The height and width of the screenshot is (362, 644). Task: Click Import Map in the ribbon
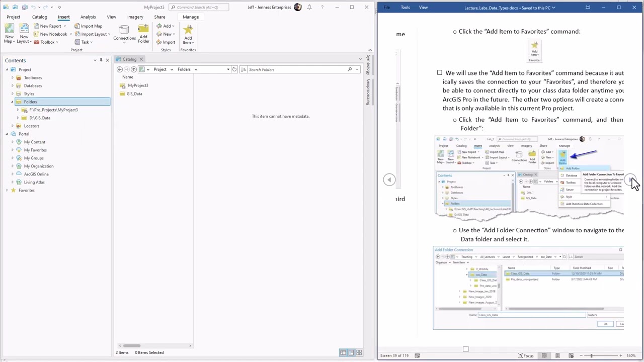pyautogui.click(x=88, y=26)
